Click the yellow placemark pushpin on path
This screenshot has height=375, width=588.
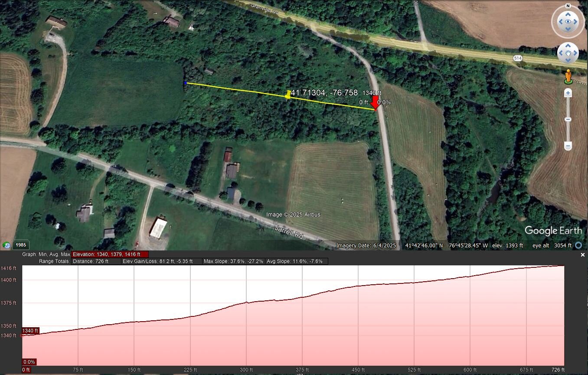pyautogui.click(x=287, y=95)
